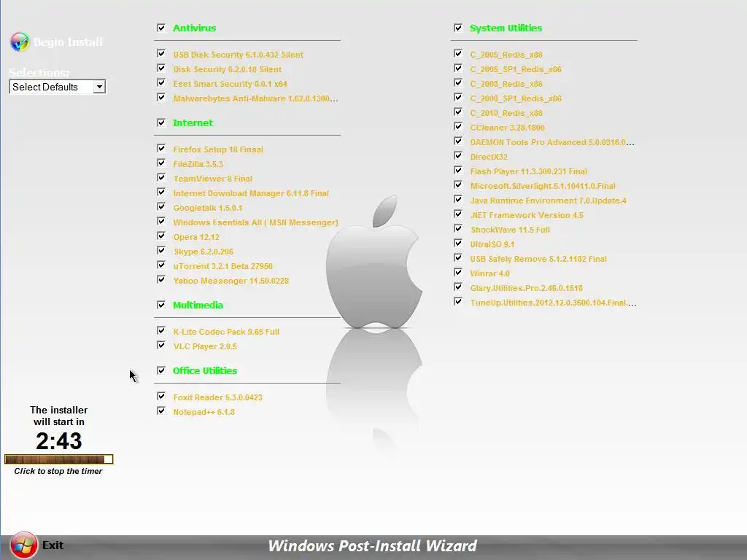Uncheck Yahoo Messenger 11.50.0228 checkbox

(161, 280)
